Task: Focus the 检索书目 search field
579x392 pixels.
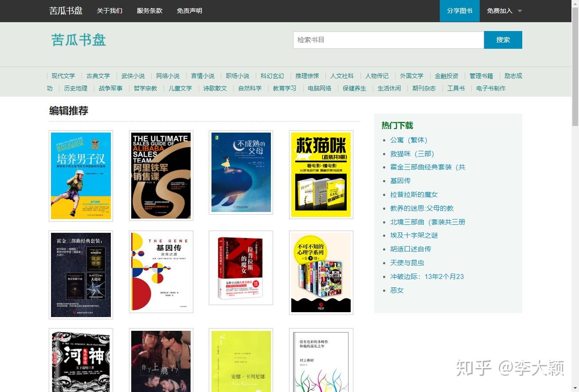Action: click(x=388, y=40)
